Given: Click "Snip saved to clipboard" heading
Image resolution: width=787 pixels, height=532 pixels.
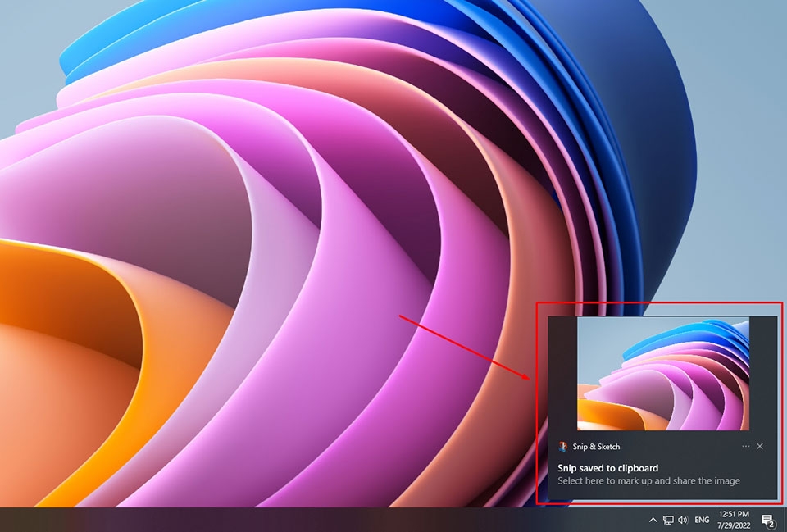Looking at the screenshot, I should coord(607,468).
